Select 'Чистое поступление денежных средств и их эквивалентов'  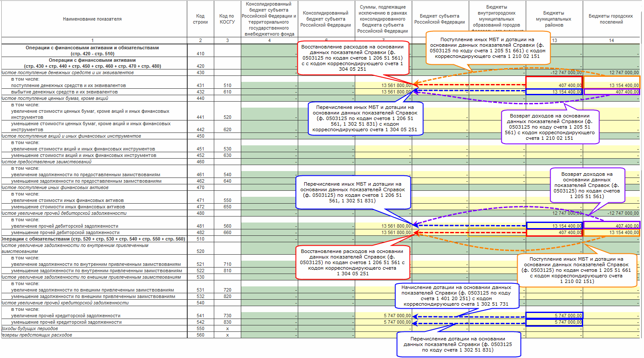(67, 72)
